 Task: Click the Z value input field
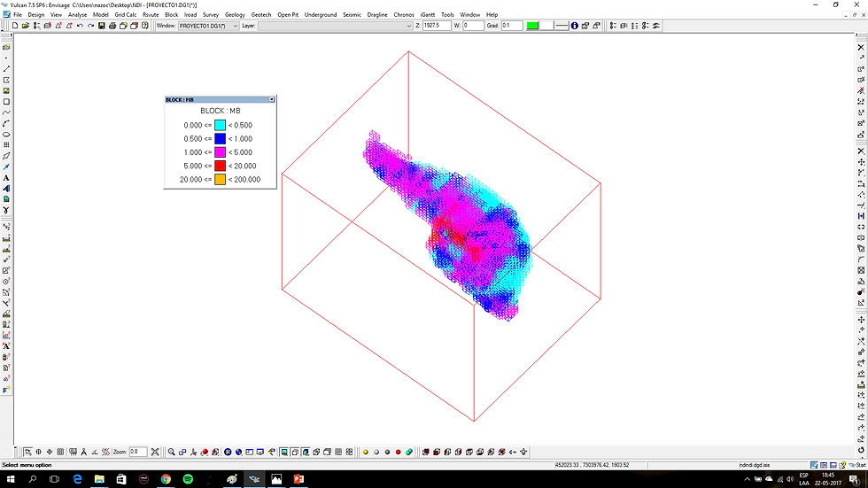click(437, 26)
